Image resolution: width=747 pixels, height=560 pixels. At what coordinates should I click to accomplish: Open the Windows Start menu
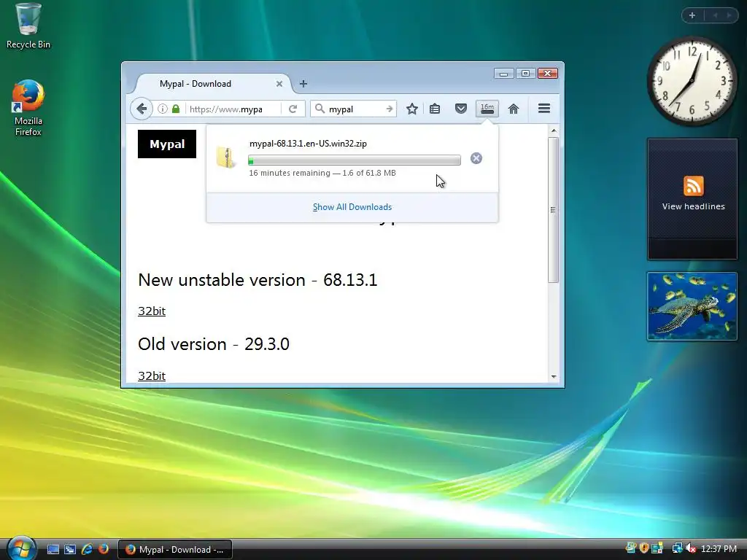(x=21, y=548)
